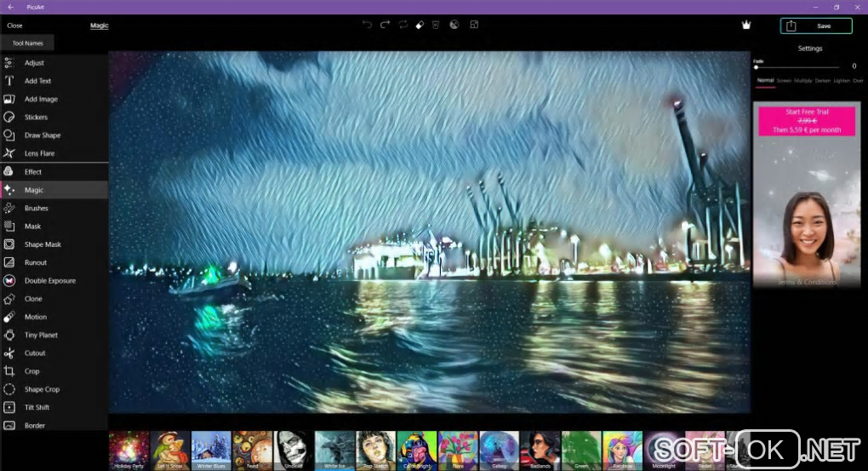Switch blend mode to Screen
Viewport: 868px width, 471px height.
tap(784, 81)
